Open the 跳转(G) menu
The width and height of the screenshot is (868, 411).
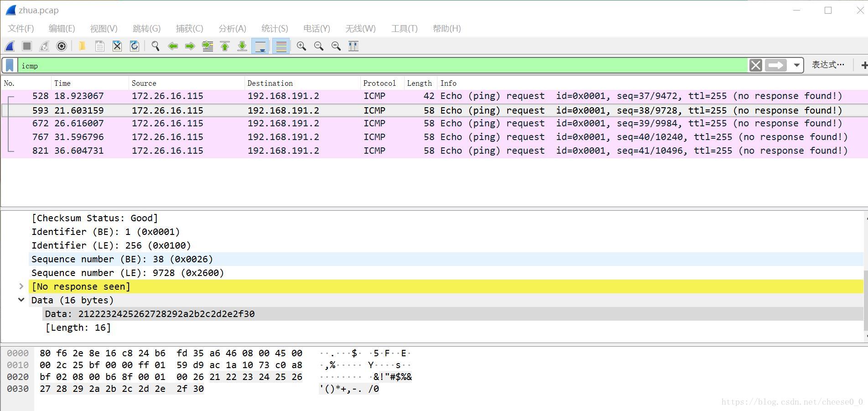[x=146, y=28]
